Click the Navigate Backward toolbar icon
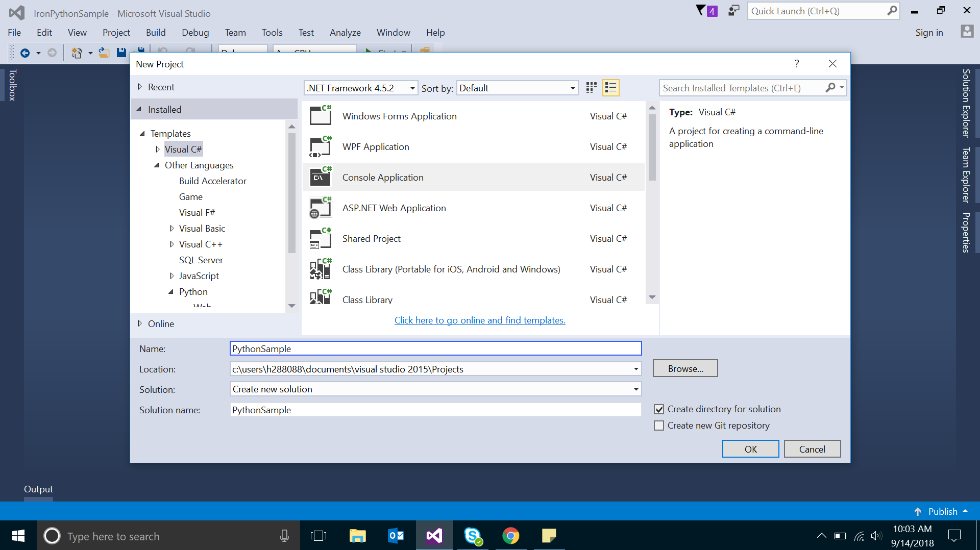The width and height of the screenshot is (980, 550). pyautogui.click(x=24, y=53)
